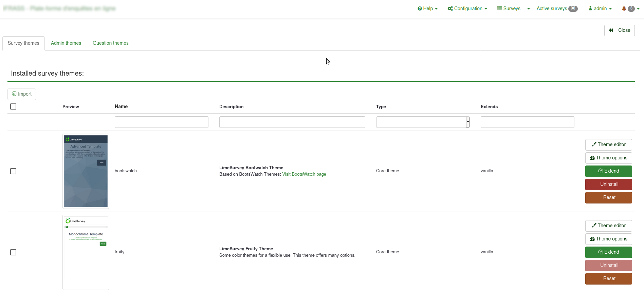Expand the Surveys dropdown caret
Viewport: 644px width, 292px height.
coord(529,9)
